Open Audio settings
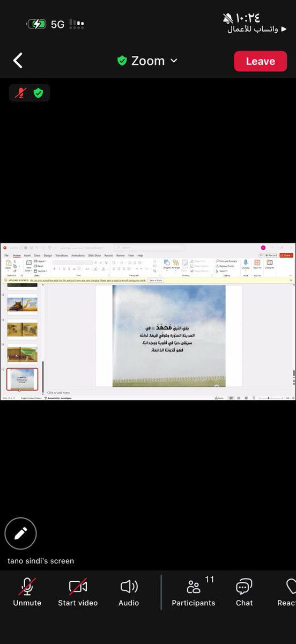Image resolution: width=296 pixels, height=644 pixels. (x=129, y=592)
